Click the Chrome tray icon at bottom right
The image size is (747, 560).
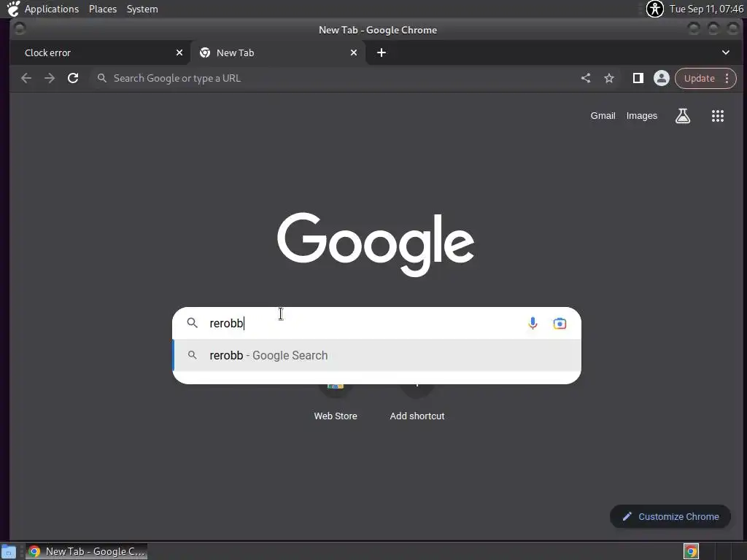(691, 551)
